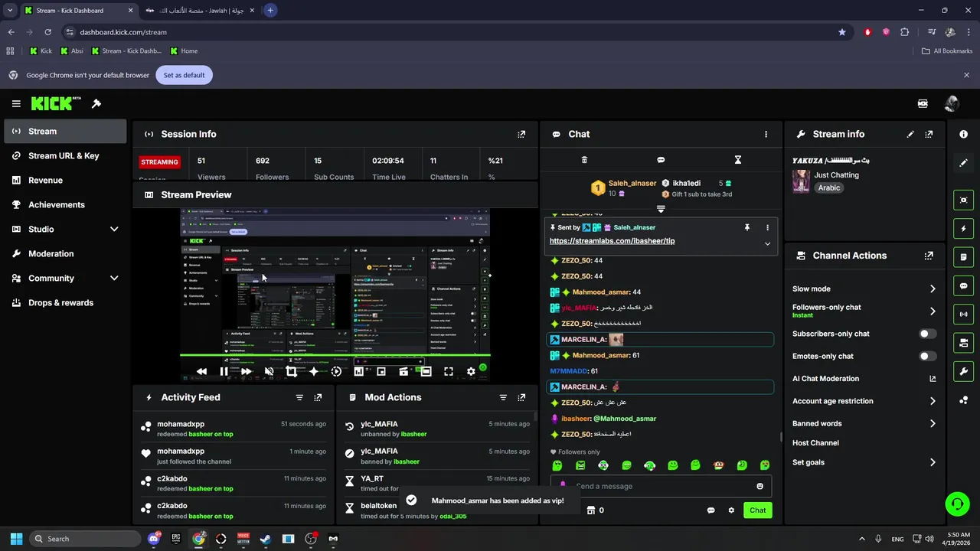Open stream preview settings gear

click(x=471, y=371)
